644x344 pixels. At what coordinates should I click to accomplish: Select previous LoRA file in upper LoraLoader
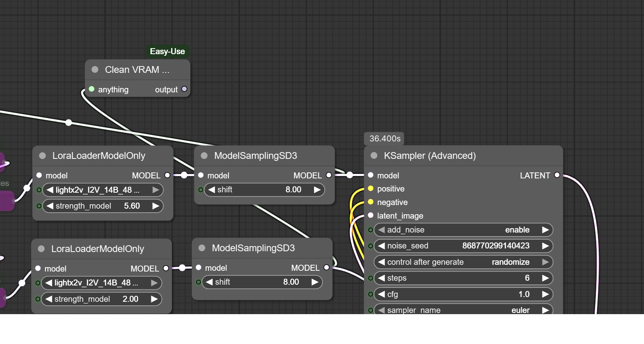[x=50, y=190]
